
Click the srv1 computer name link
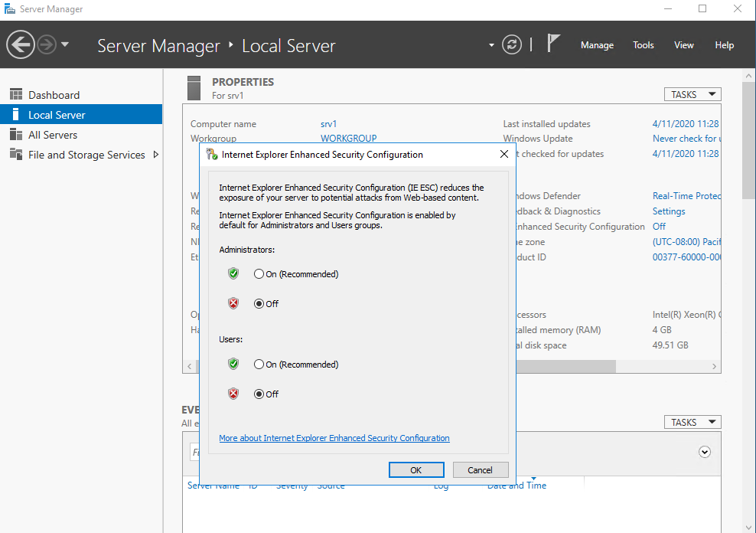328,124
